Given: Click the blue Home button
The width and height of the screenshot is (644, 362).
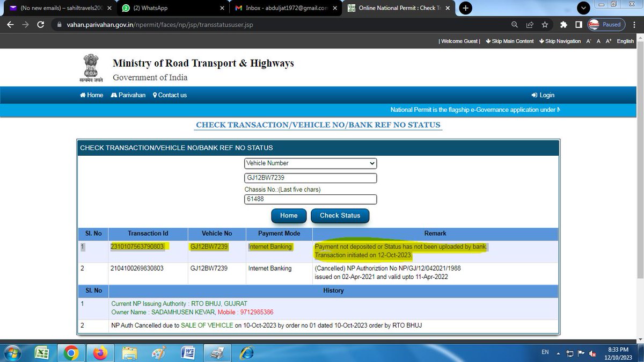Looking at the screenshot, I should tap(289, 215).
